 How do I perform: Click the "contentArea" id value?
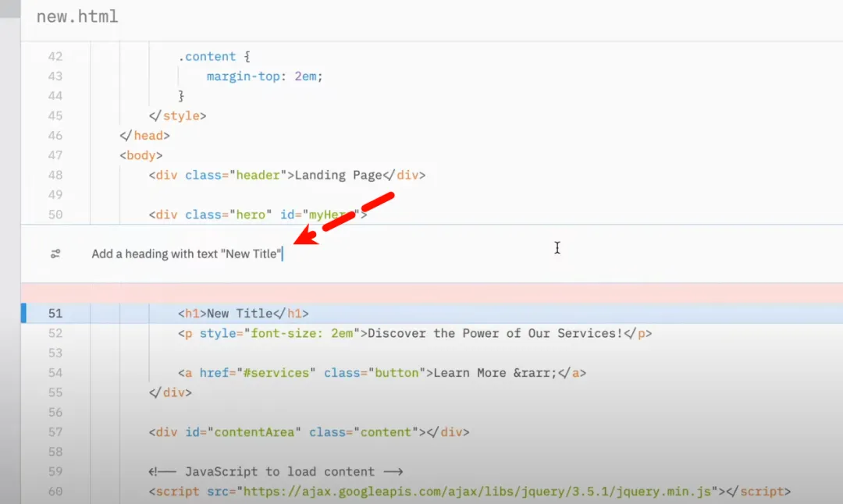[254, 432]
